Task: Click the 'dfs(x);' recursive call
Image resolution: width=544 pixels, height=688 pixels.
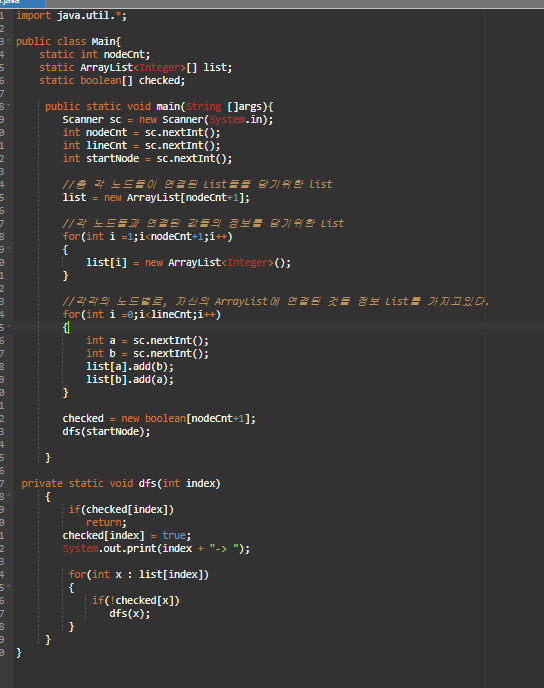Action: click(130, 613)
